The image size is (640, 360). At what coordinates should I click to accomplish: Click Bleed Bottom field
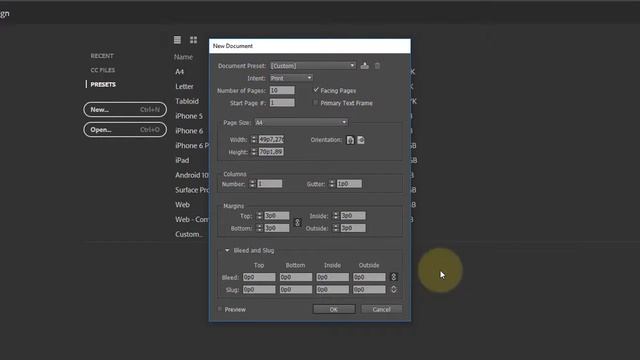coord(296,277)
